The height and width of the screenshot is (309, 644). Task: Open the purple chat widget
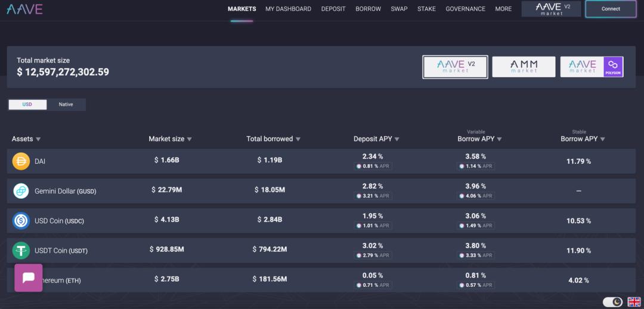pyautogui.click(x=29, y=278)
